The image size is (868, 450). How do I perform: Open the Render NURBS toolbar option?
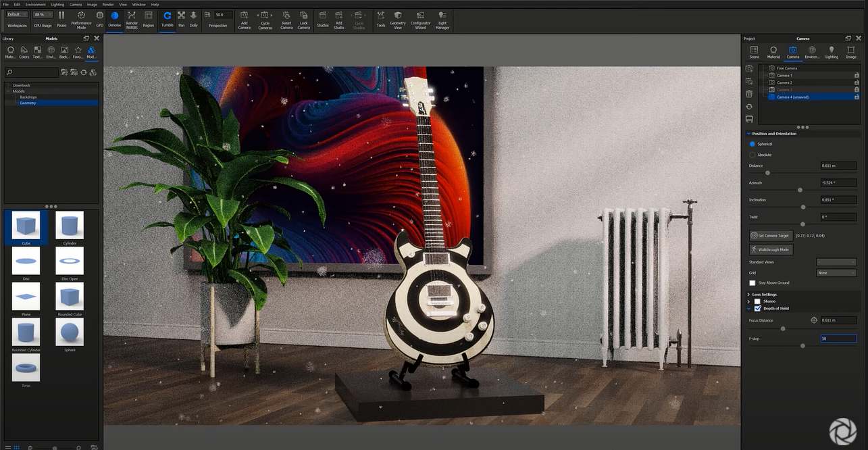pos(130,20)
